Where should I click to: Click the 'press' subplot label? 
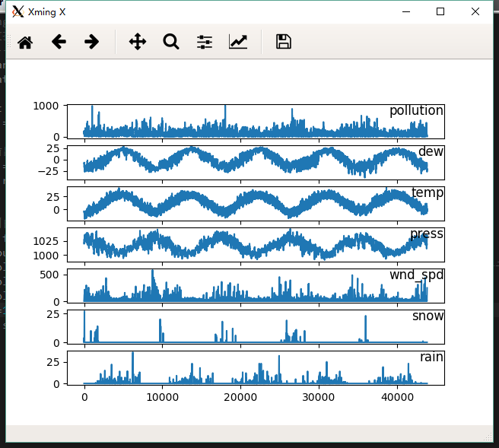(x=427, y=234)
